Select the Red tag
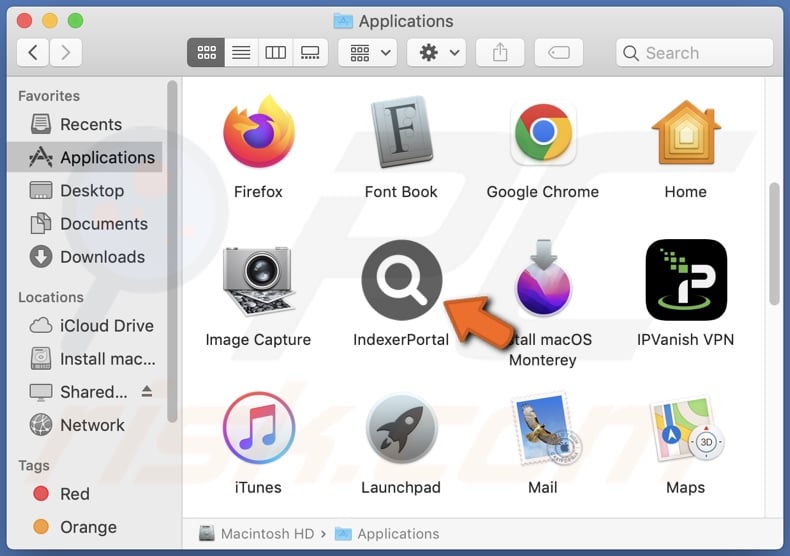The height and width of the screenshot is (556, 790). (85, 494)
